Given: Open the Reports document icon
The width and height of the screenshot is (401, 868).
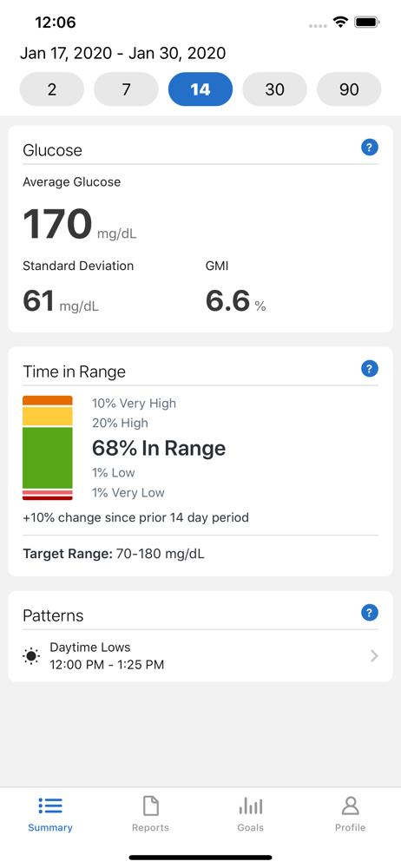Looking at the screenshot, I should point(151,806).
